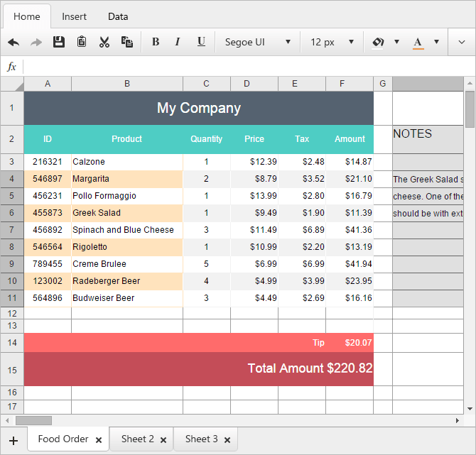Expand the toolbar overflow chevron
Screen dimensions: 476x455
[x=461, y=42]
